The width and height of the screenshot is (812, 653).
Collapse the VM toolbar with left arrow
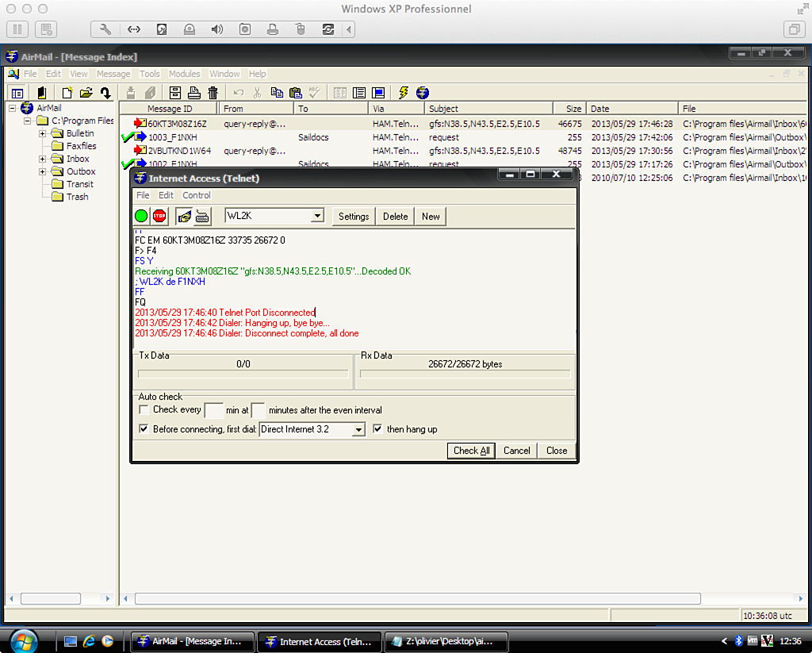coord(349,29)
